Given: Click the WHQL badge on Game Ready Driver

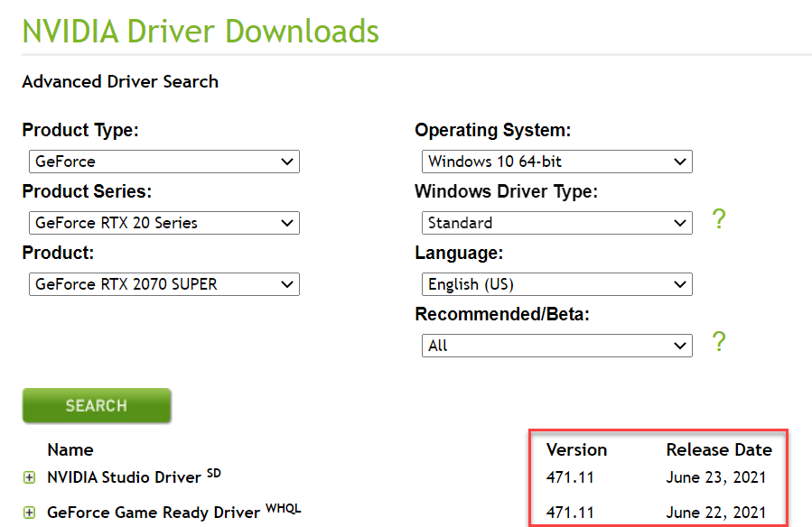Looking at the screenshot, I should [284, 507].
